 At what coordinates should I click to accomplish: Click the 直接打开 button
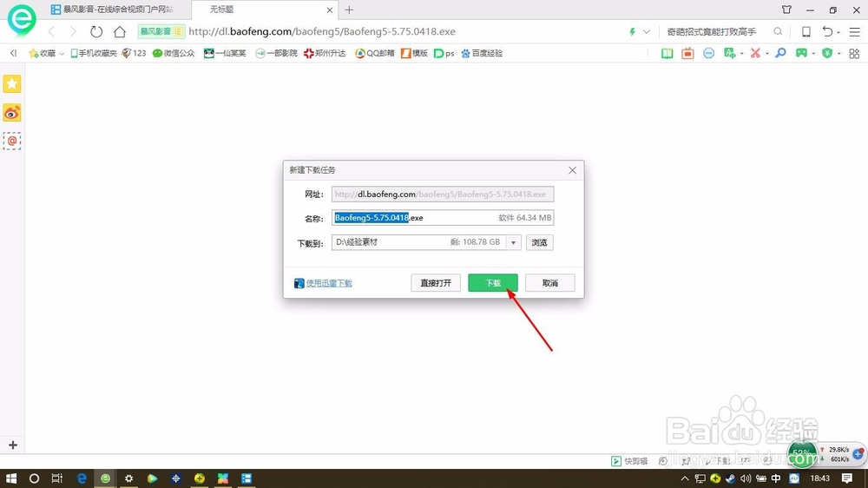(436, 282)
